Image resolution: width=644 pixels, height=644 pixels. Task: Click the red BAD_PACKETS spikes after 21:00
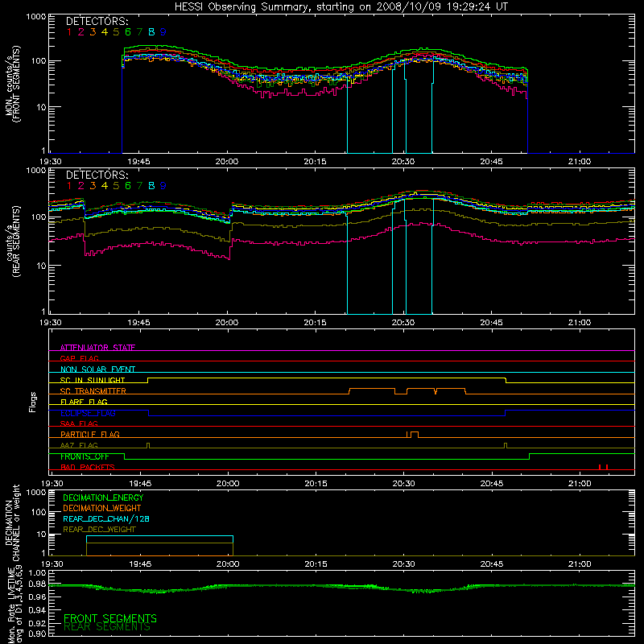pyautogui.click(x=603, y=467)
